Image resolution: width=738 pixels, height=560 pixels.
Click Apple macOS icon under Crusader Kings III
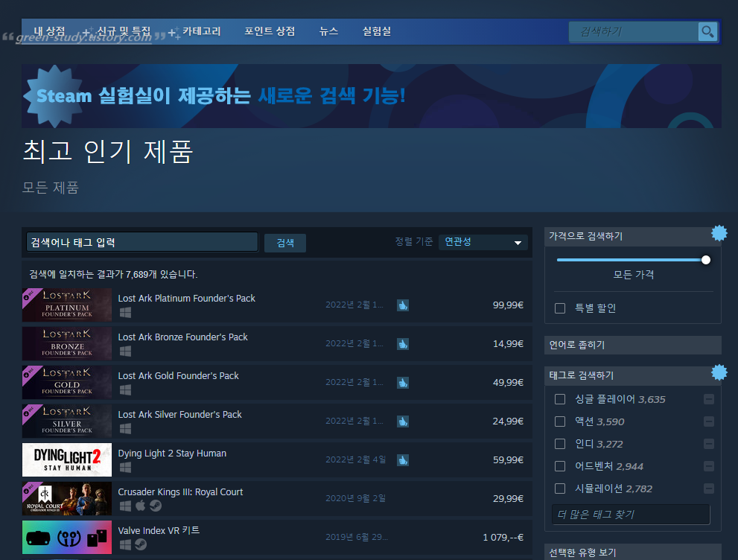click(140, 506)
